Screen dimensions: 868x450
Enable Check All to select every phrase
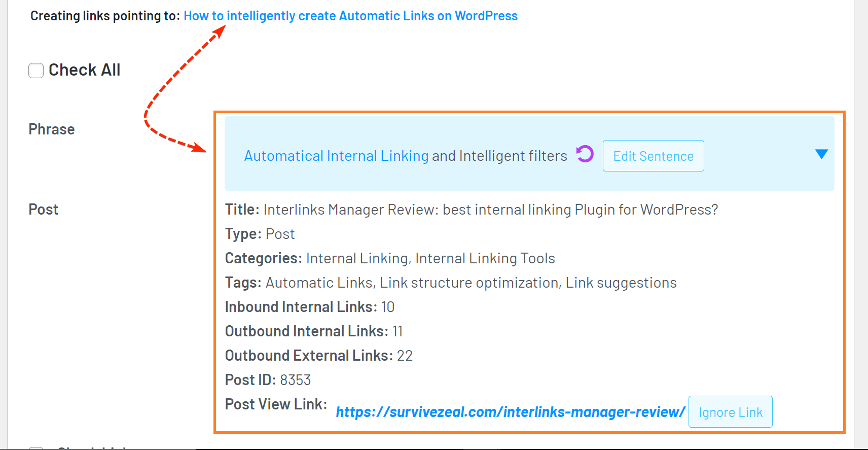click(36, 71)
